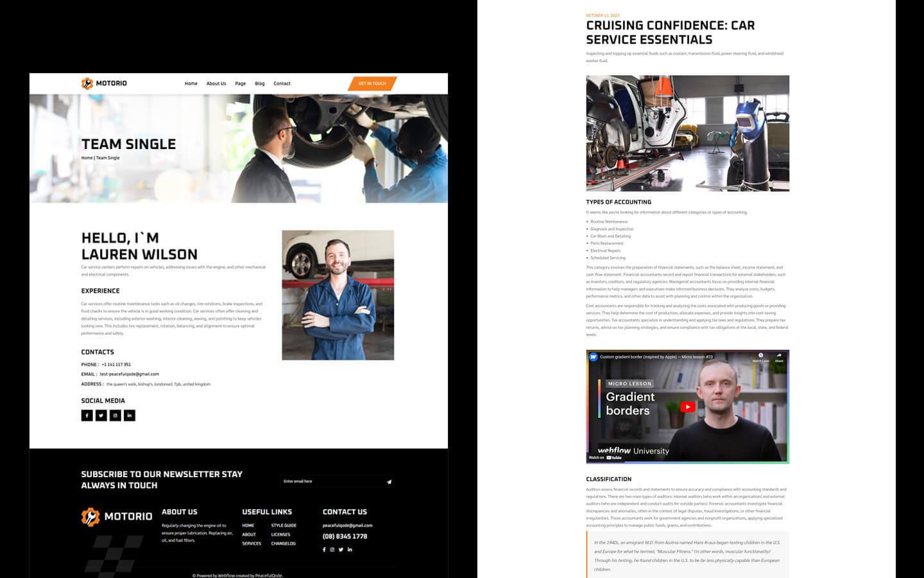Open the Style Guide footer link
Viewport: 924px width, 578px height.
point(283,525)
